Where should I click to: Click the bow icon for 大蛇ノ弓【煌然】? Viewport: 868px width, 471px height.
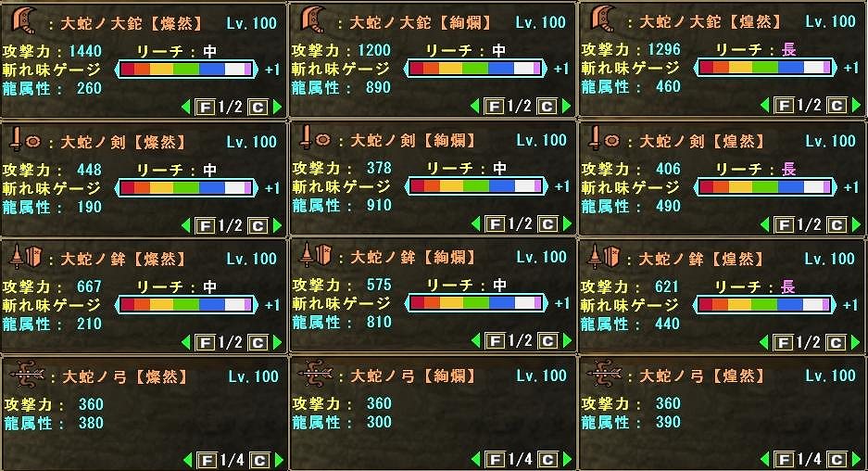[x=605, y=374]
